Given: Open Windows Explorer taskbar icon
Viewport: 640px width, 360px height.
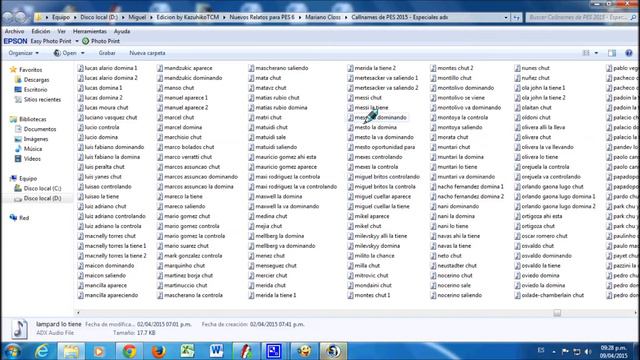Looking at the screenshot, I should (x=71, y=351).
